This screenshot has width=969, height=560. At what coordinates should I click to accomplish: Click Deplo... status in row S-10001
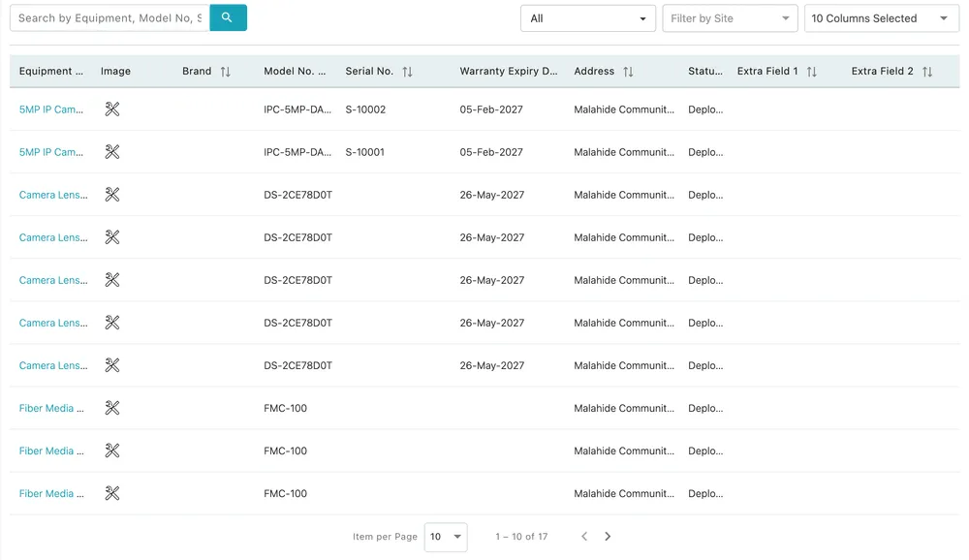(x=705, y=152)
